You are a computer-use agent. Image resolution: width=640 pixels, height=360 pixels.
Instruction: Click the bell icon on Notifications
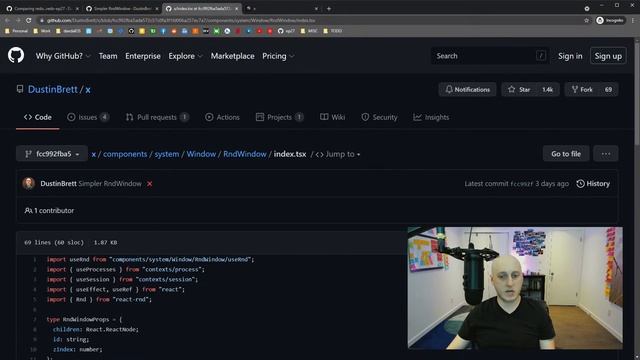(449, 89)
